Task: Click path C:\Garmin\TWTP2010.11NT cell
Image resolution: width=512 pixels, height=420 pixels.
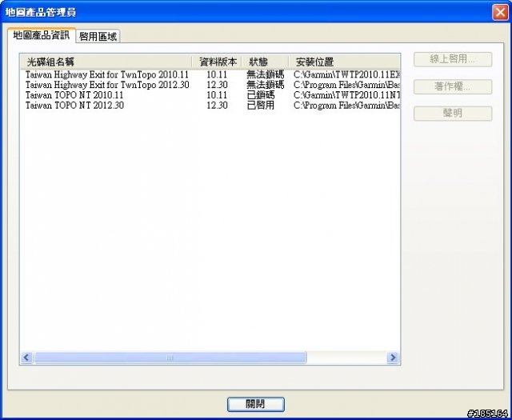Action: [x=346, y=95]
